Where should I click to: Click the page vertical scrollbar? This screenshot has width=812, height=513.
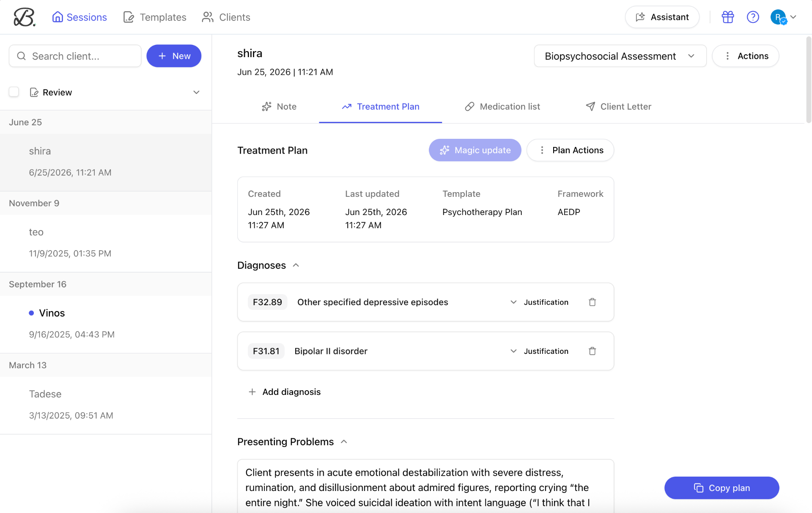click(x=808, y=80)
